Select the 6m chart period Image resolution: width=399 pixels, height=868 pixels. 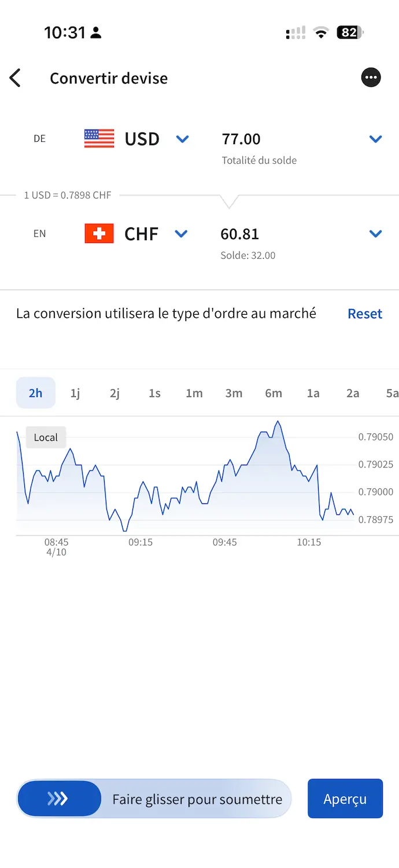[274, 393]
